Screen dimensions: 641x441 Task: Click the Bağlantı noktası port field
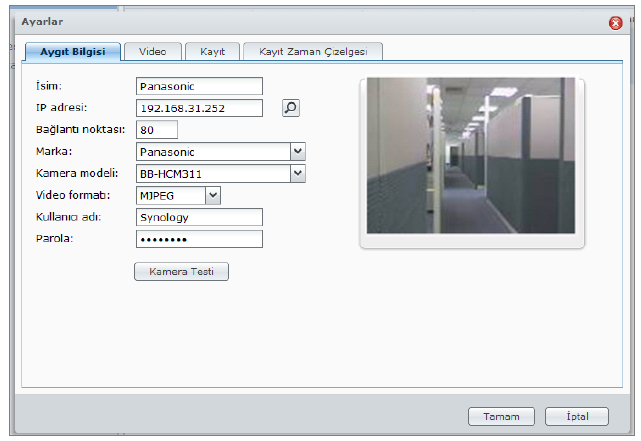tap(156, 130)
